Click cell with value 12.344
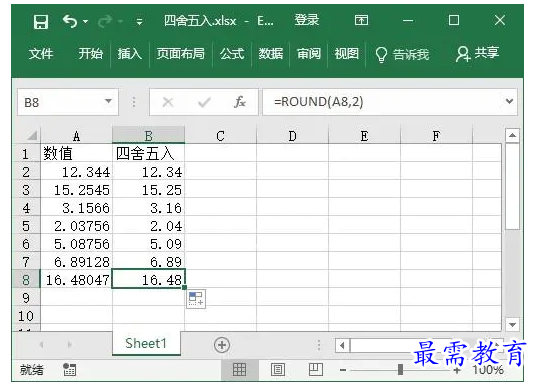Image resolution: width=535 pixels, height=385 pixels. [76, 172]
